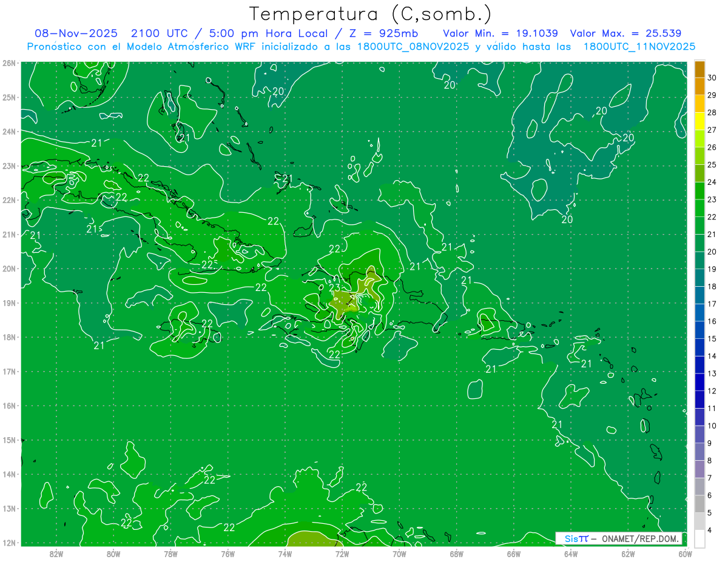Viewport: 728px width, 562px height.
Task: Click the latitude label 14N
Action: 9,474
